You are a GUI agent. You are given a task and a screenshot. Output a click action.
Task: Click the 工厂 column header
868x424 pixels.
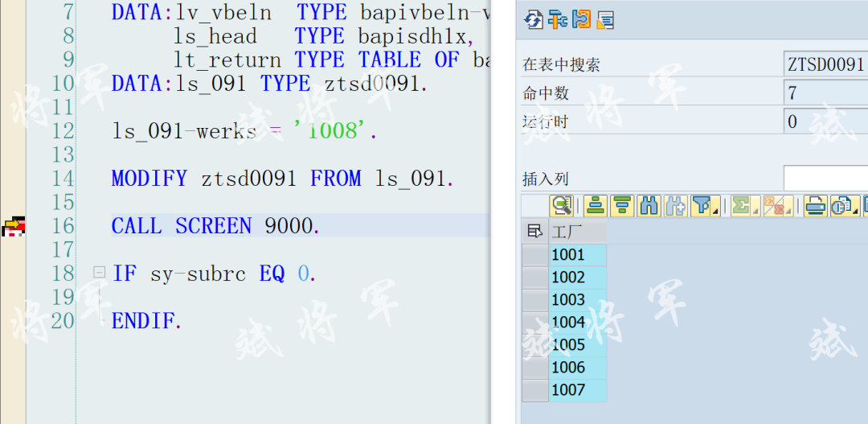coord(578,232)
